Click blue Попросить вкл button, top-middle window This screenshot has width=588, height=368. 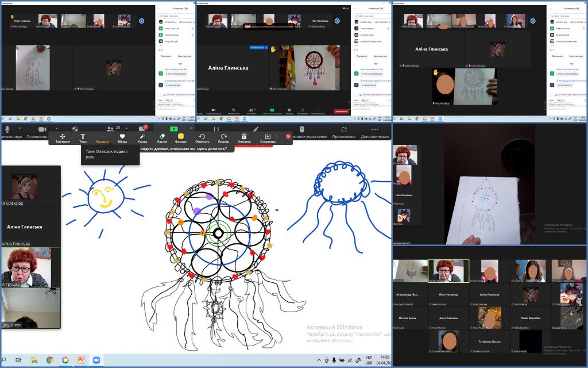point(258,48)
